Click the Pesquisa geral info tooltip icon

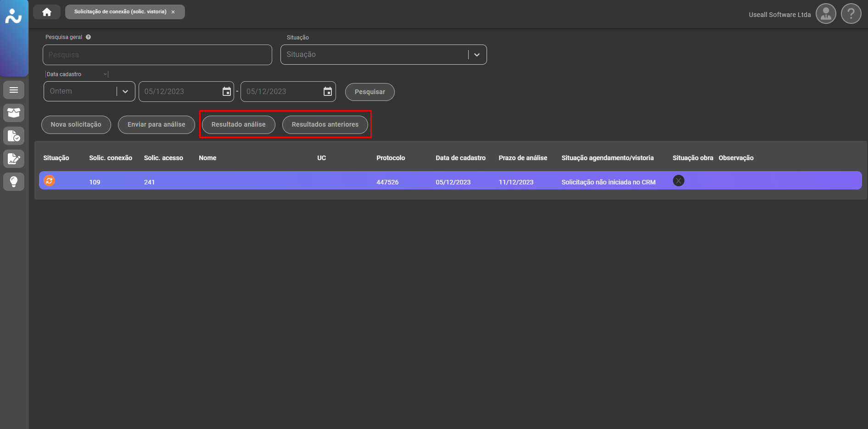point(88,37)
